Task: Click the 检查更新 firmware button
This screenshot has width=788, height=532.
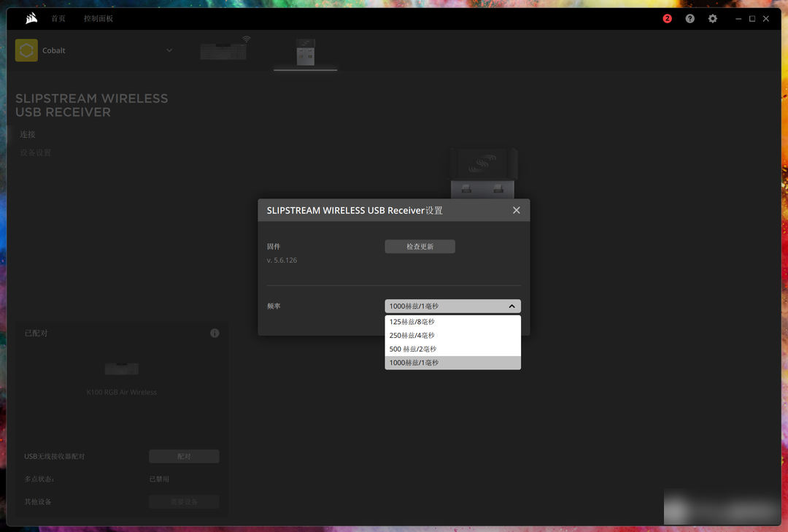Action: [420, 247]
